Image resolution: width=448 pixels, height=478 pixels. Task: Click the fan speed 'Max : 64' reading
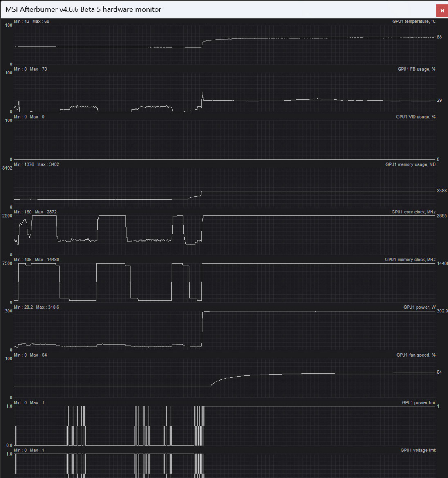[38, 355]
